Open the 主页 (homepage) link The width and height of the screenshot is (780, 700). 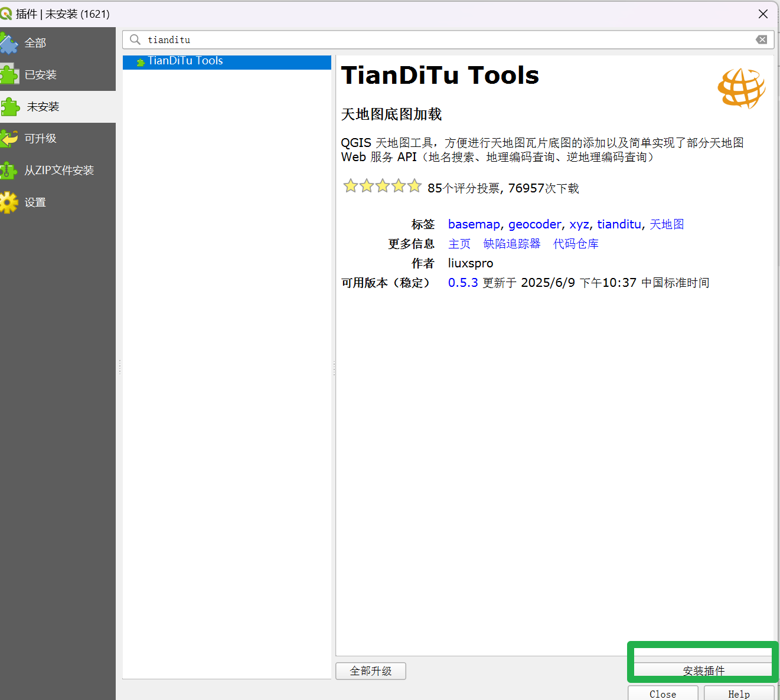point(459,244)
